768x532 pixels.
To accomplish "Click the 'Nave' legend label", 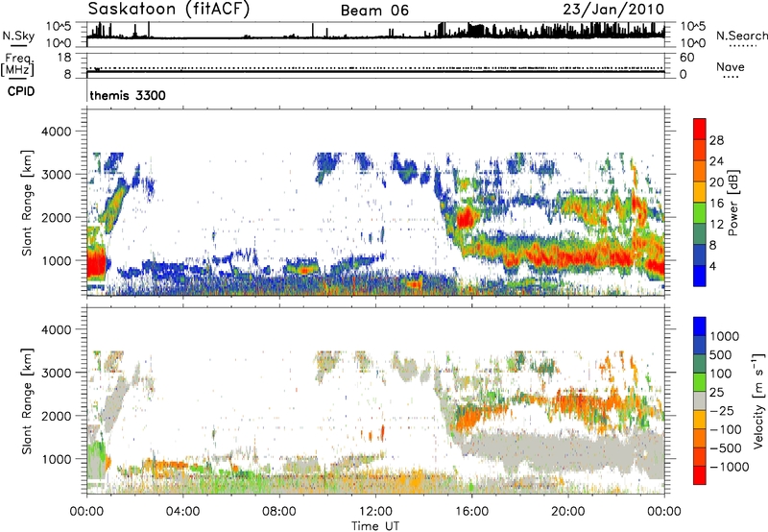I will pyautogui.click(x=730, y=66).
